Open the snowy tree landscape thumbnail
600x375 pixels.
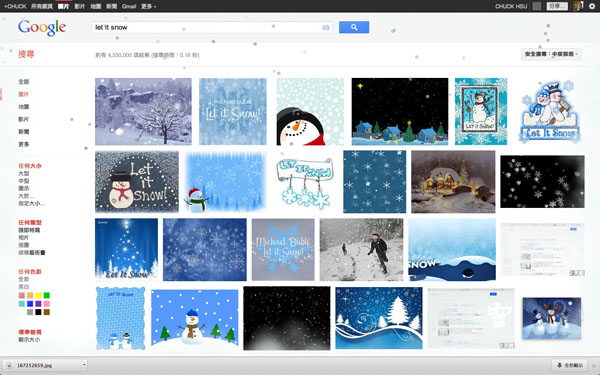(x=143, y=111)
